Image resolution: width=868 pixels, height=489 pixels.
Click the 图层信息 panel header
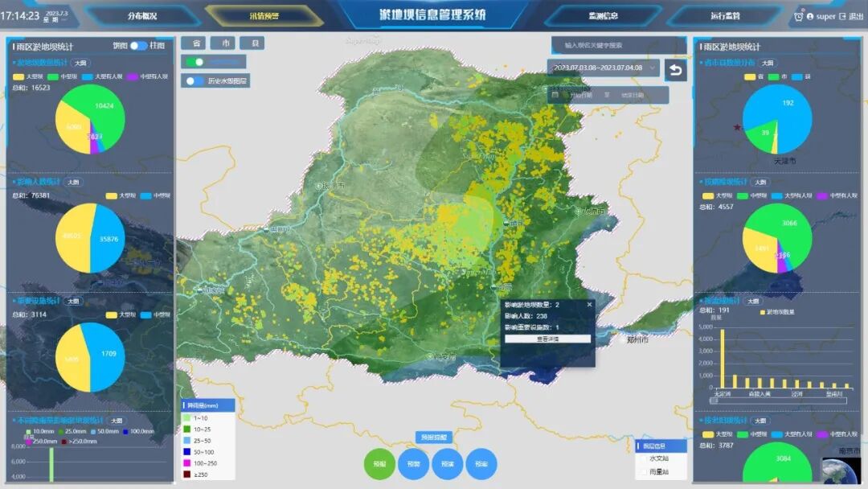pyautogui.click(x=661, y=446)
